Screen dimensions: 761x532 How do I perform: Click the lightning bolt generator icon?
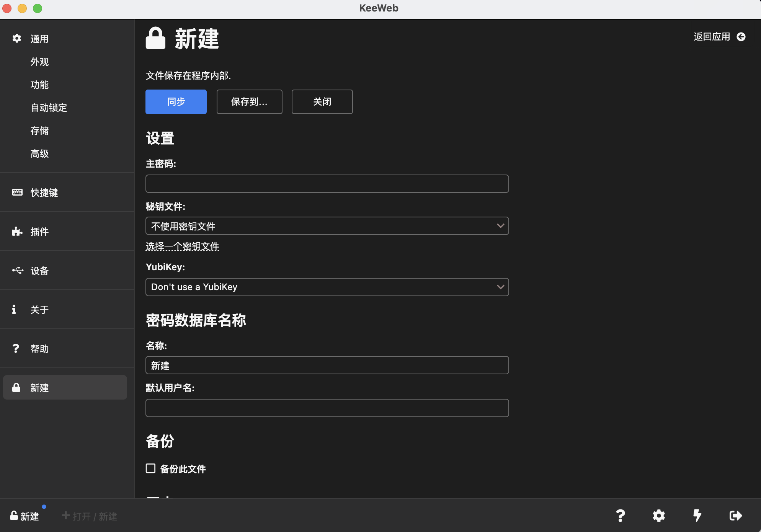(x=697, y=516)
